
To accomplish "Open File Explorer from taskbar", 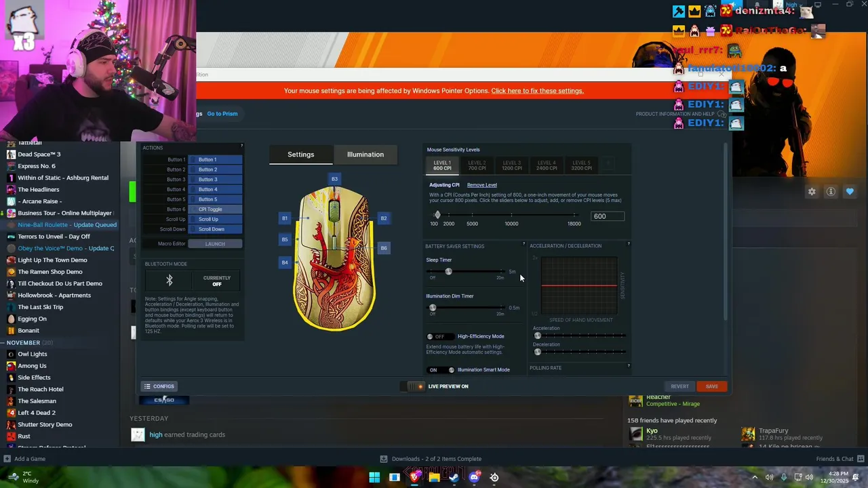I will (x=434, y=477).
